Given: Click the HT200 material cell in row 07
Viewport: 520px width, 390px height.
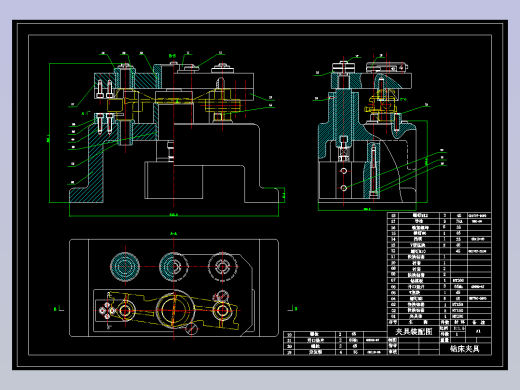Looking at the screenshot, I should [458, 281].
